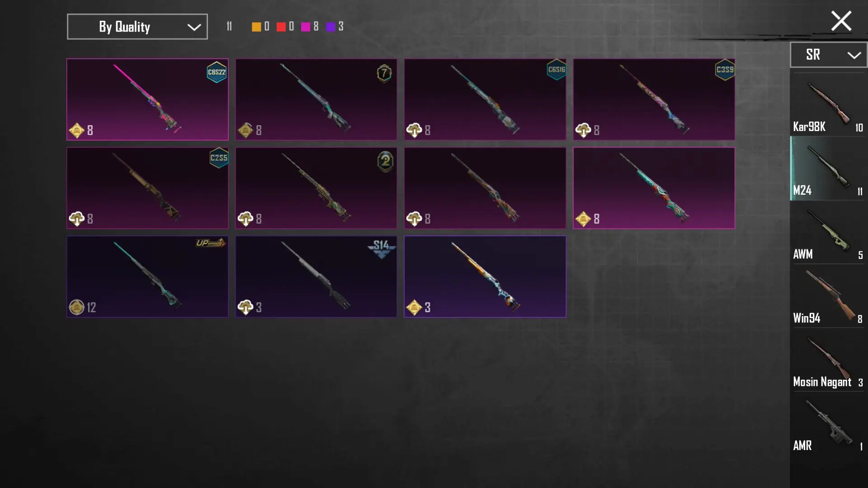
Task: Select the orange-blue M24 skin in third row
Action: click(x=485, y=277)
